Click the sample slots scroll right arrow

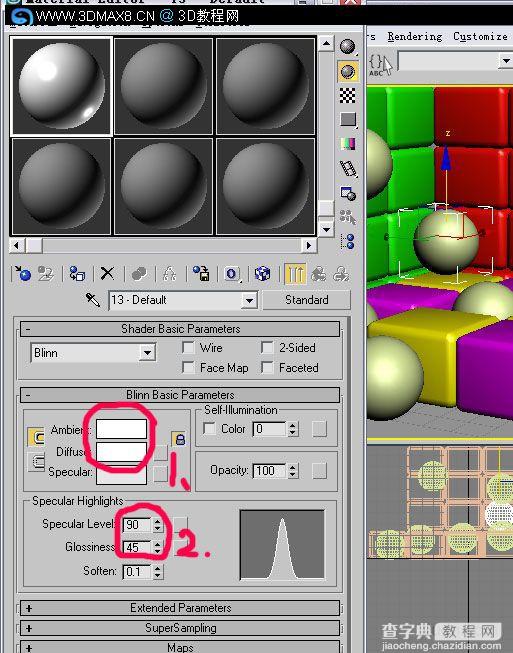click(x=309, y=245)
